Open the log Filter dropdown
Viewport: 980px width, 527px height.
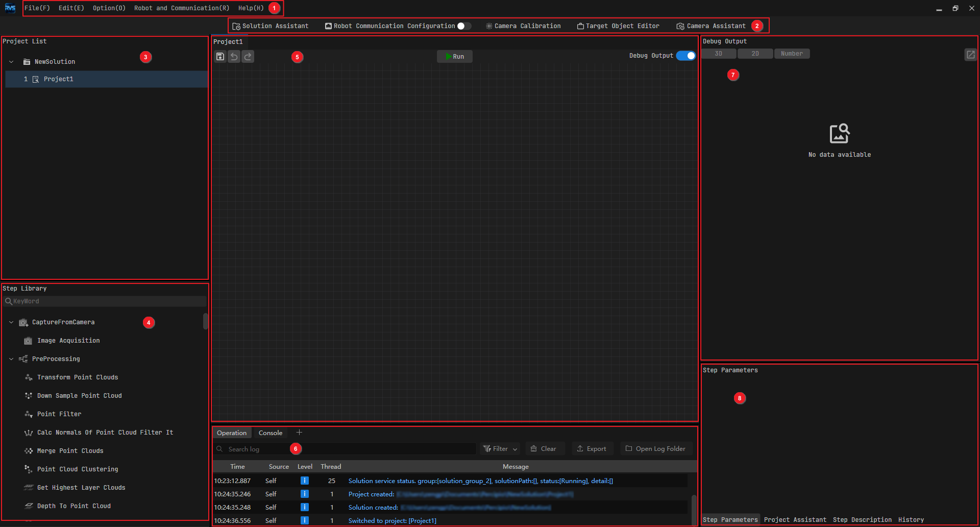click(500, 449)
